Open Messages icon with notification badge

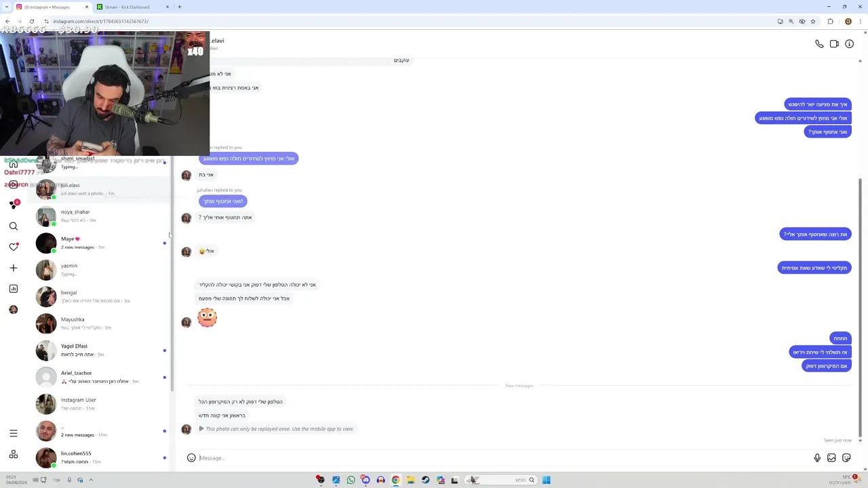pos(14,205)
